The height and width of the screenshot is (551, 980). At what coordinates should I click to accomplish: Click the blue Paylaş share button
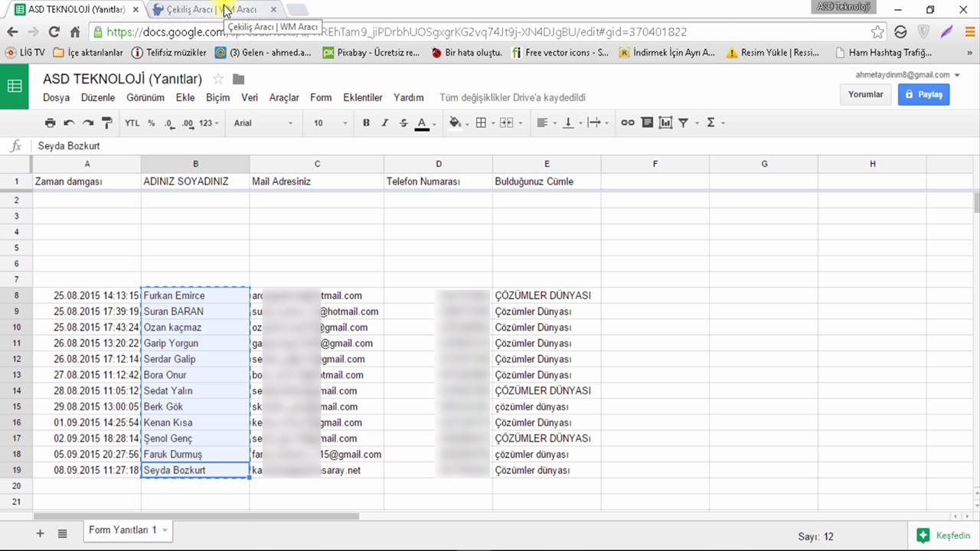click(x=924, y=95)
